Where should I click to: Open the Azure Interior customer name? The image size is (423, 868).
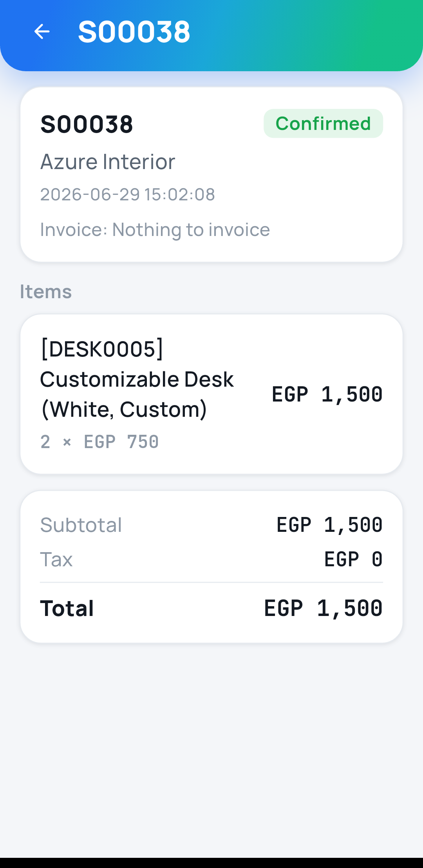[x=108, y=162]
